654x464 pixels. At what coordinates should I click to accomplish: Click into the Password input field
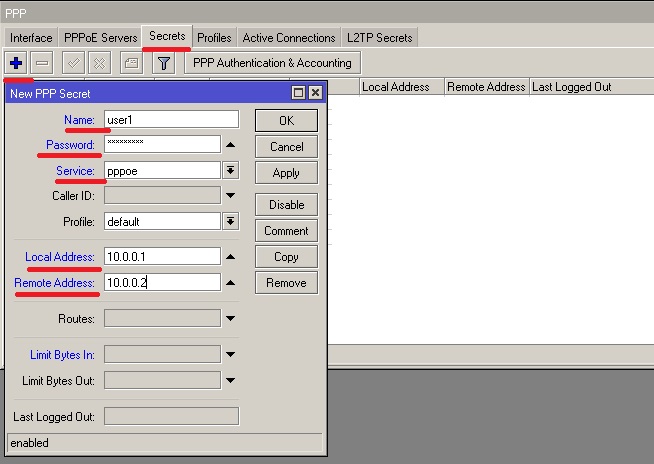162,145
